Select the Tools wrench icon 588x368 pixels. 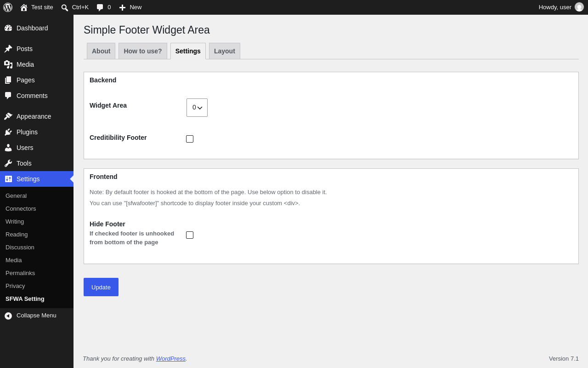[8, 163]
